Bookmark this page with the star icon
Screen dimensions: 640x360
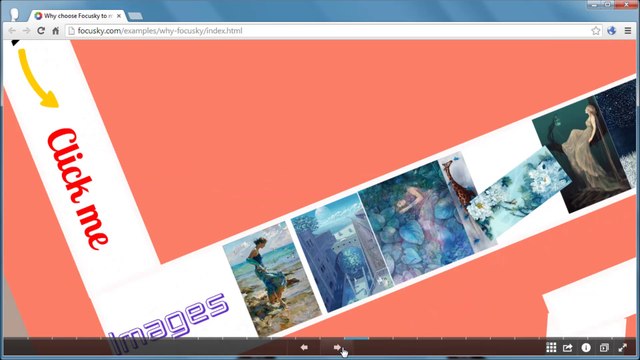click(596, 31)
